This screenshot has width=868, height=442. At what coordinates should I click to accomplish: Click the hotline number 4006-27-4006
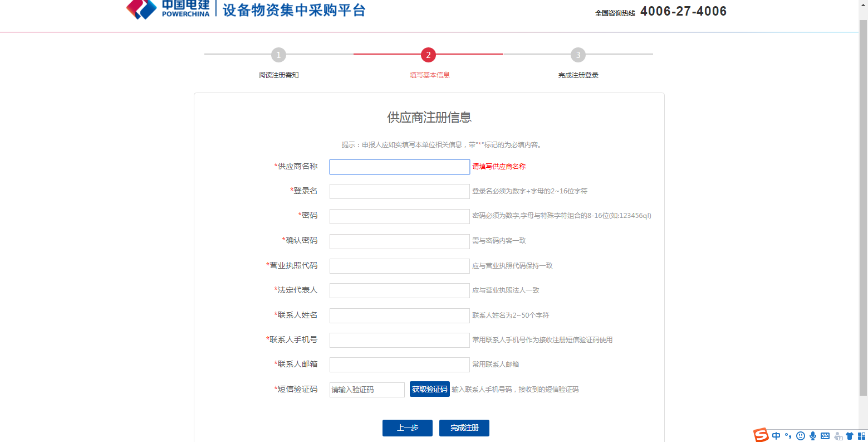tap(684, 11)
